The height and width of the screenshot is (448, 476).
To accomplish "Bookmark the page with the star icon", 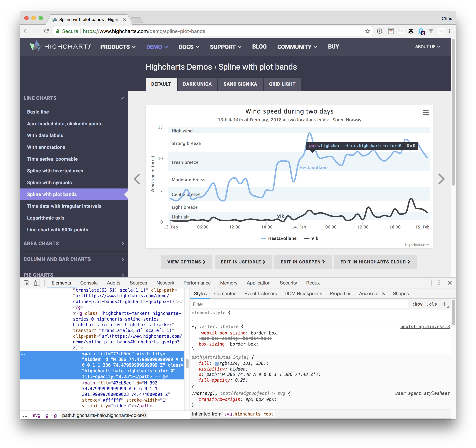I will (x=368, y=31).
